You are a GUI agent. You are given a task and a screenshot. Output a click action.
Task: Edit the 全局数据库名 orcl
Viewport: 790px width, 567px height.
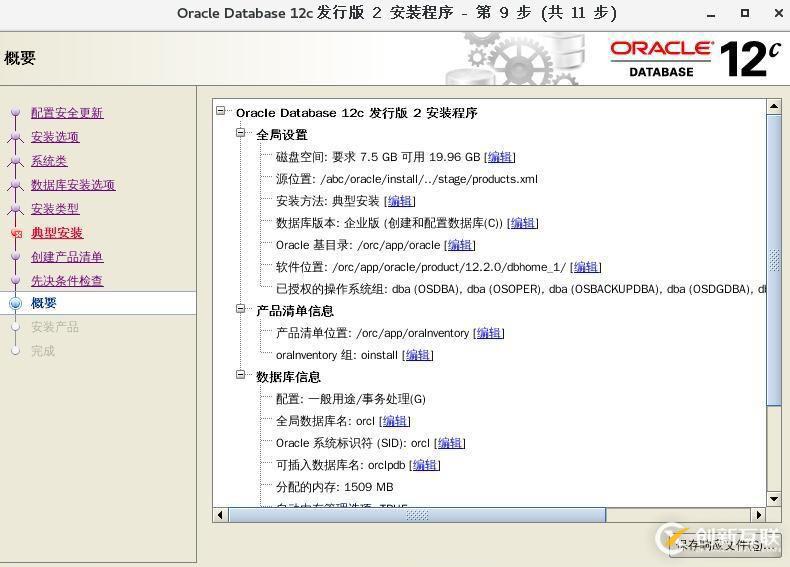click(x=395, y=421)
